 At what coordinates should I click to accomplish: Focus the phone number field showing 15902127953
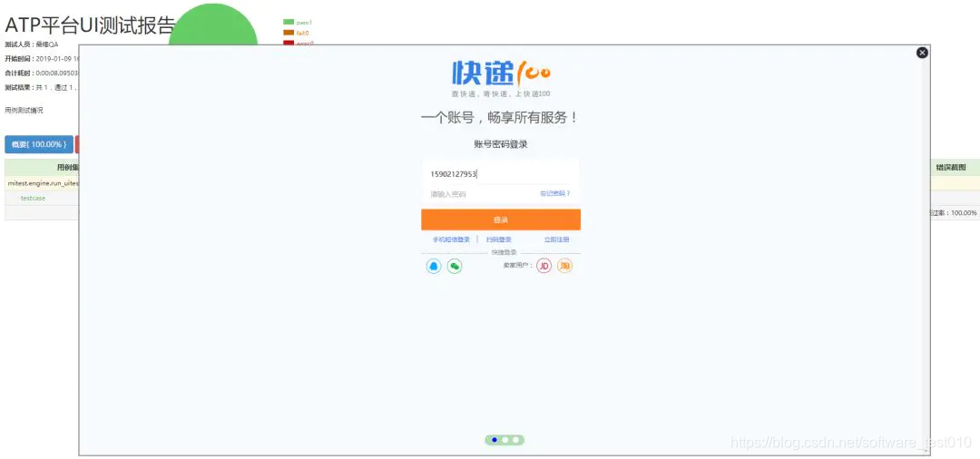(x=501, y=174)
